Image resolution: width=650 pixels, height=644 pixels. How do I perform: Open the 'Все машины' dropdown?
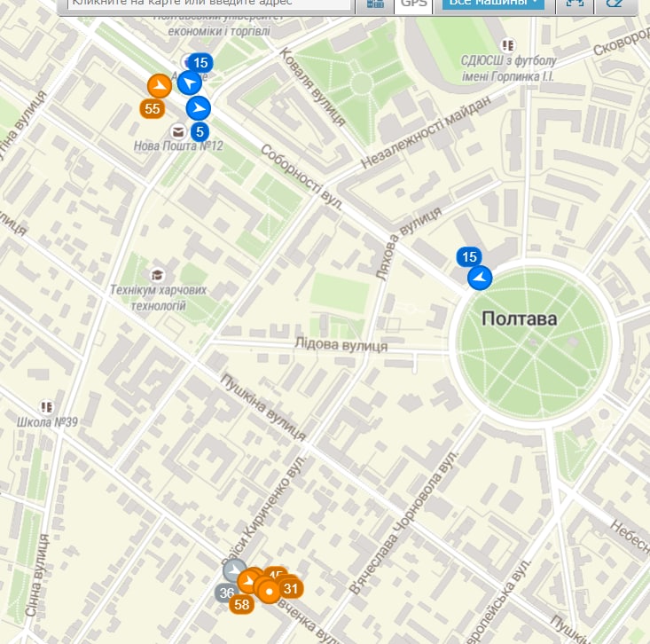pos(493,4)
